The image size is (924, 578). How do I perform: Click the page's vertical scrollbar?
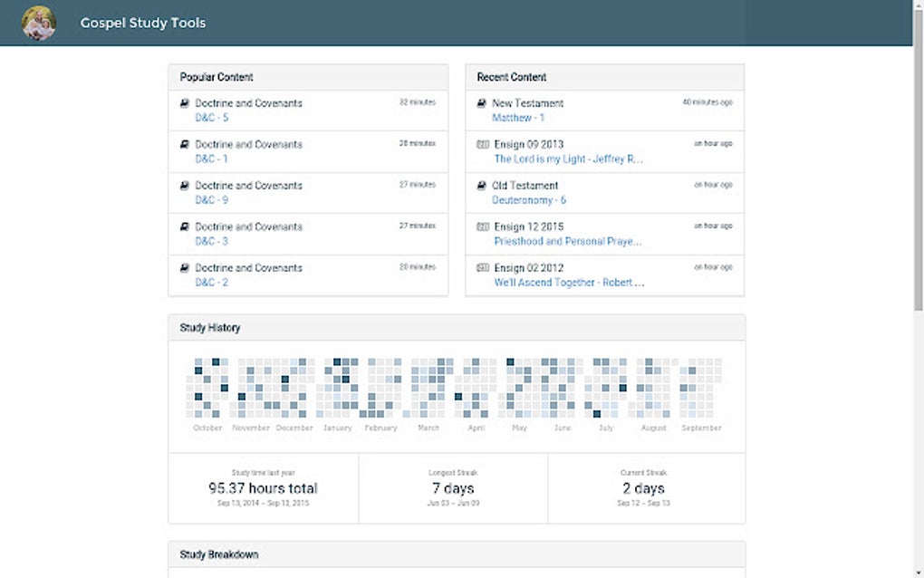918,181
